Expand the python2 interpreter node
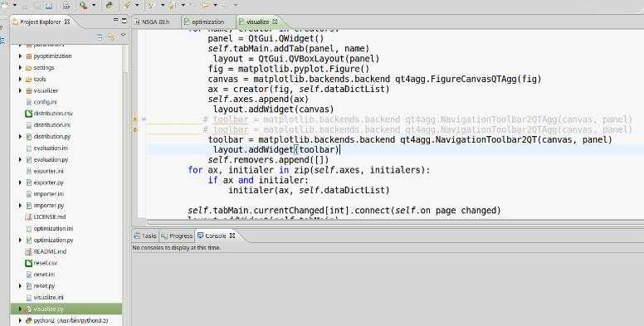The height and width of the screenshot is (326, 644). tap(20, 320)
